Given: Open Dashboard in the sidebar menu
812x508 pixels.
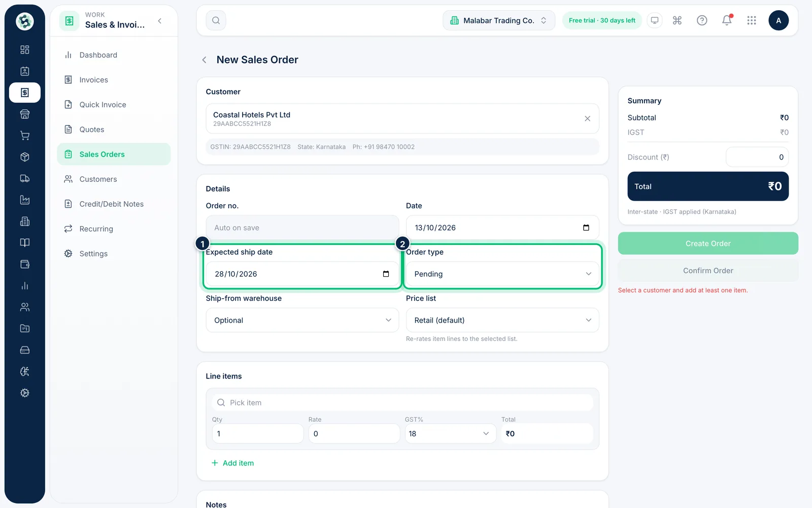Looking at the screenshot, I should (x=114, y=55).
